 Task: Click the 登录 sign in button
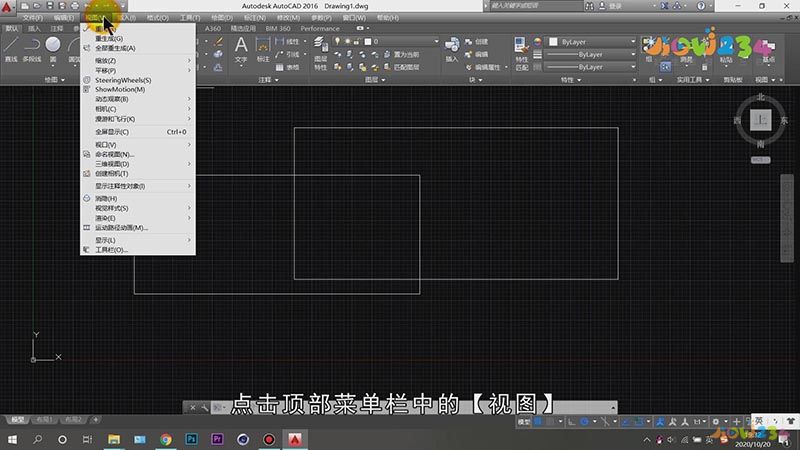tap(616, 6)
